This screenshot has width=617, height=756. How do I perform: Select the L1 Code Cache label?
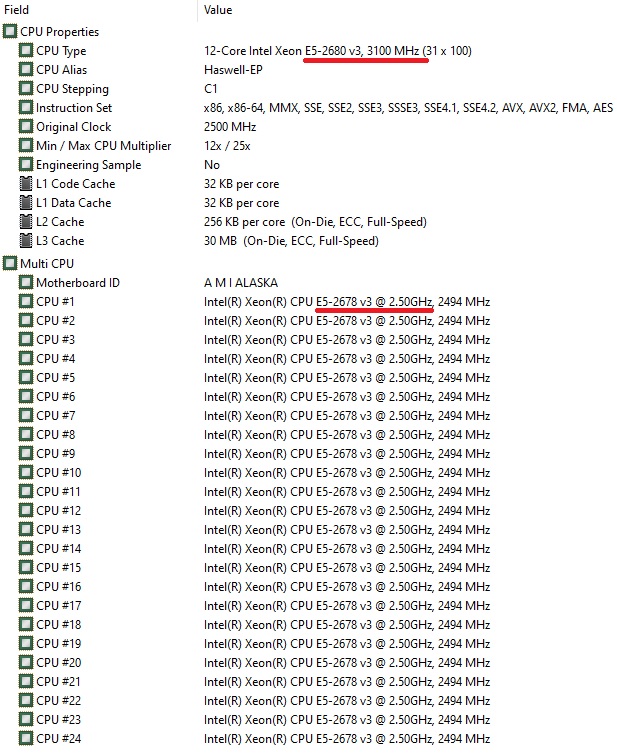pyautogui.click(x=76, y=184)
